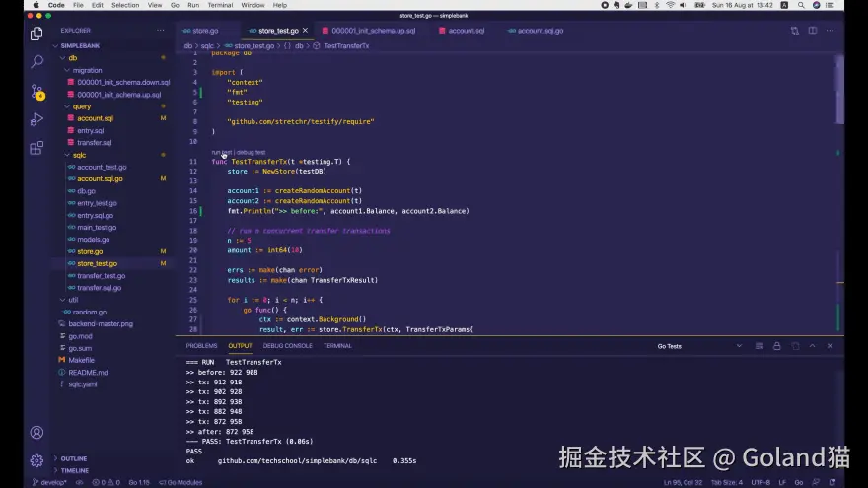This screenshot has height=488, width=868.
Task: Click the Wi-Fi icon in menu bar
Action: click(x=671, y=5)
